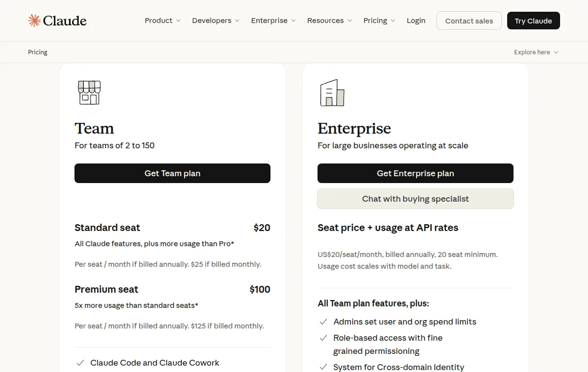Click the $100 premium seat price

click(260, 289)
